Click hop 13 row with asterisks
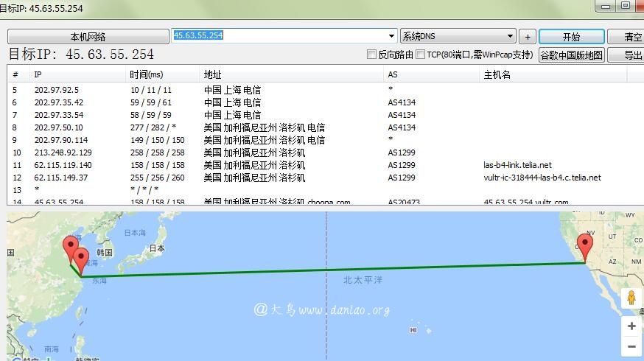The width and height of the screenshot is (644, 361). click(325, 190)
